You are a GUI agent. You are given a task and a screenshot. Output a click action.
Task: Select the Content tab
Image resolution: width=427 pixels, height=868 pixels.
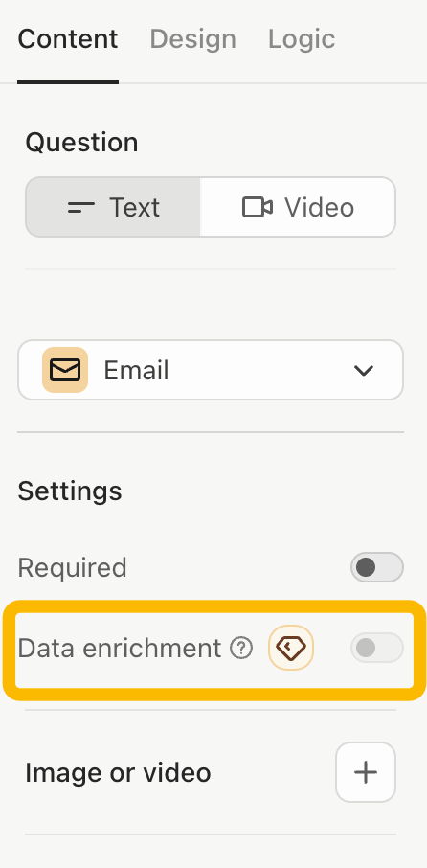point(67,39)
